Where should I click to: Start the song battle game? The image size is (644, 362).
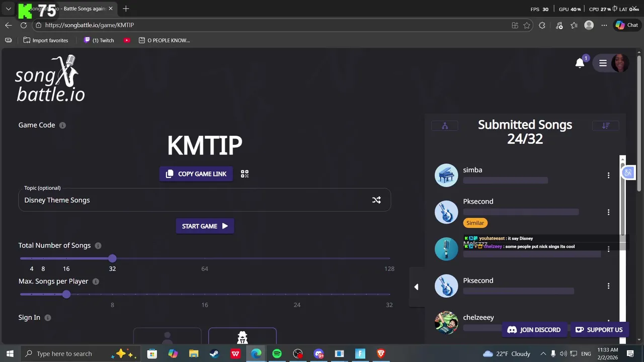205,226
